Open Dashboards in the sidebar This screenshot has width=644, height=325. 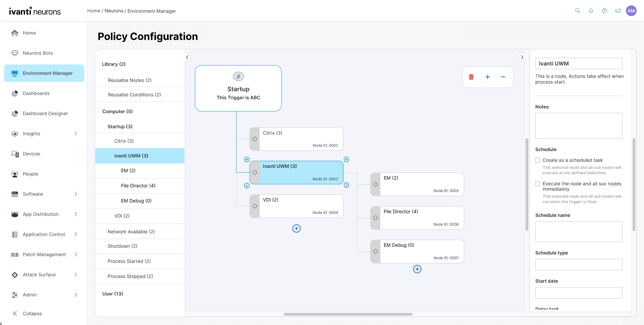coord(44,93)
